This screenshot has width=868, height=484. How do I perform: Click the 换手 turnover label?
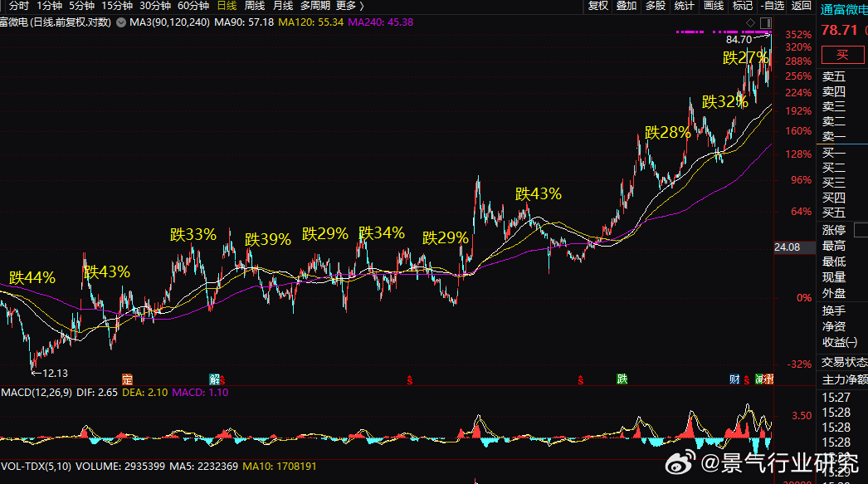834,310
